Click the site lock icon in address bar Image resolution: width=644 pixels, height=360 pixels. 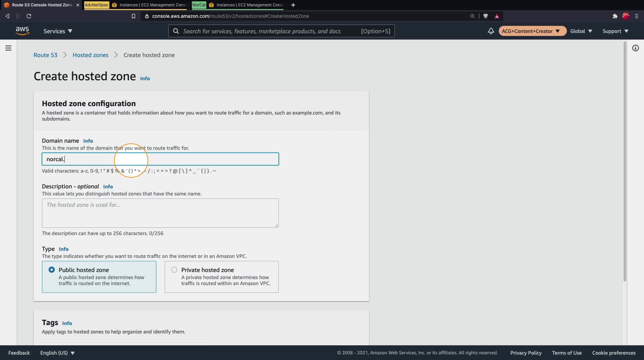pyautogui.click(x=147, y=16)
